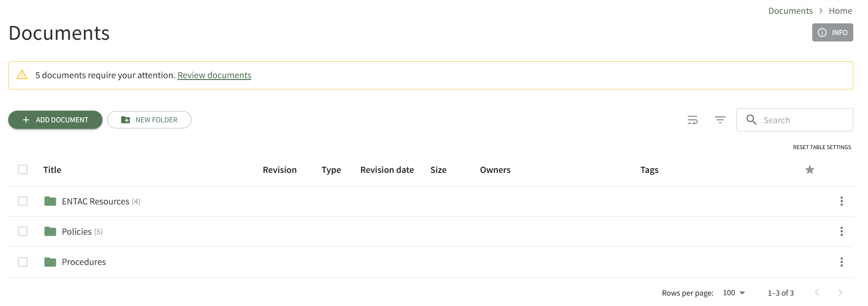The width and height of the screenshot is (868, 306).
Task: Open the Policies folder icon
Action: point(50,231)
